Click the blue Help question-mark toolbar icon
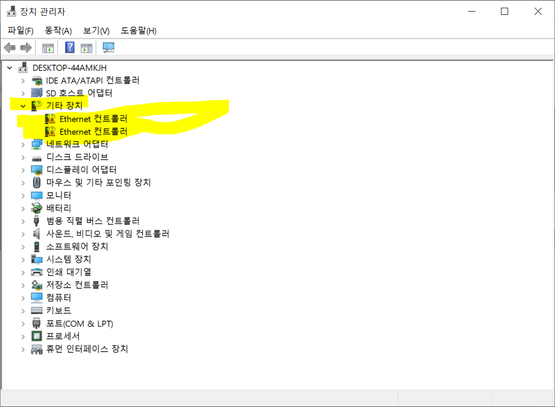 pyautogui.click(x=70, y=47)
